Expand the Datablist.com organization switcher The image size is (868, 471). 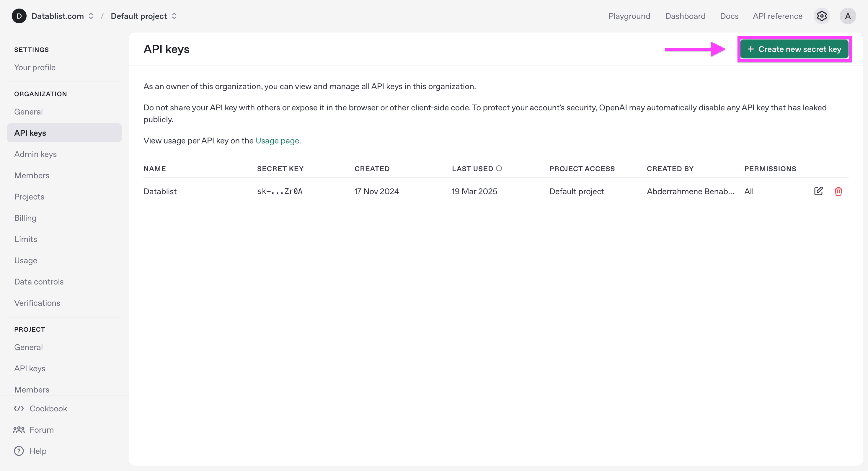click(91, 16)
